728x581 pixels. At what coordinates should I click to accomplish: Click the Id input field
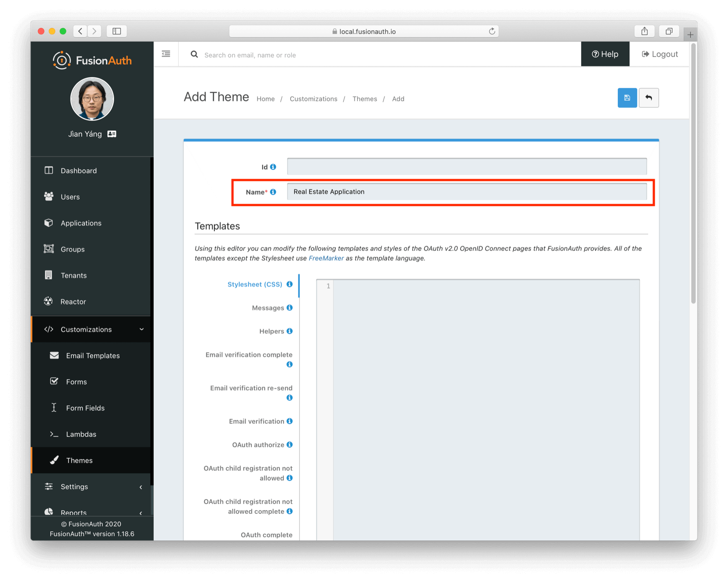[467, 166]
